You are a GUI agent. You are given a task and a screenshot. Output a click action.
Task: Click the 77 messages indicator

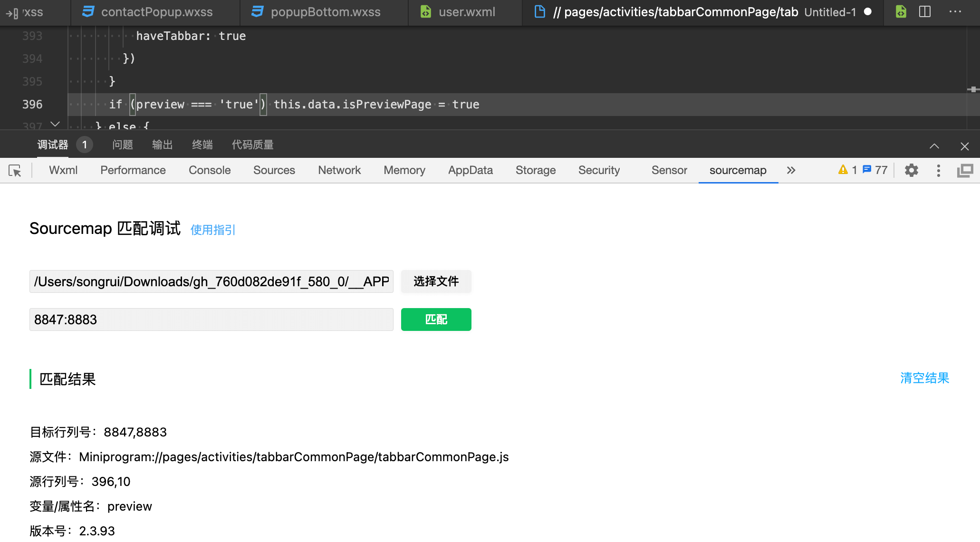pyautogui.click(x=875, y=170)
